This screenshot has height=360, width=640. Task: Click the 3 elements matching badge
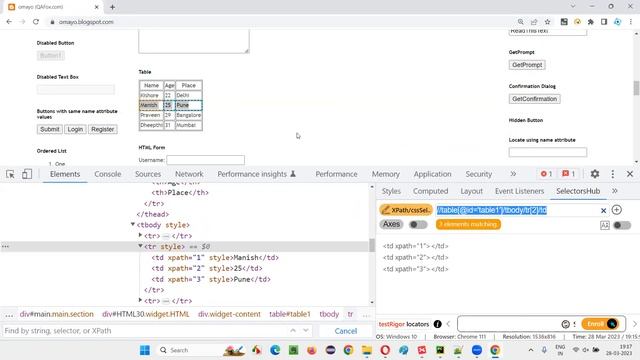(x=468, y=224)
